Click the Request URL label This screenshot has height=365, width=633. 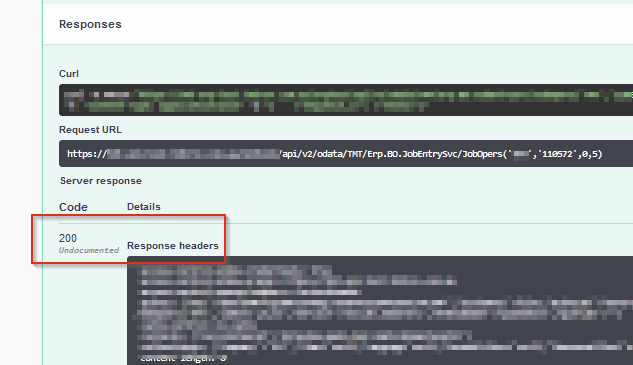click(x=90, y=130)
